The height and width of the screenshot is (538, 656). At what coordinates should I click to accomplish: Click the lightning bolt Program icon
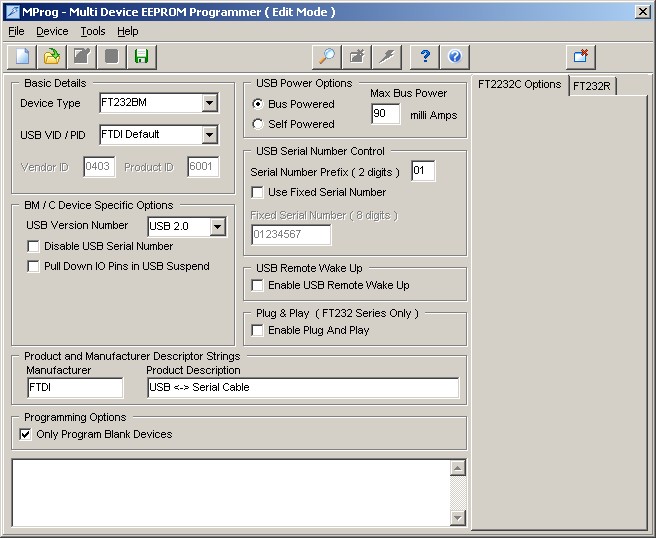click(x=386, y=57)
